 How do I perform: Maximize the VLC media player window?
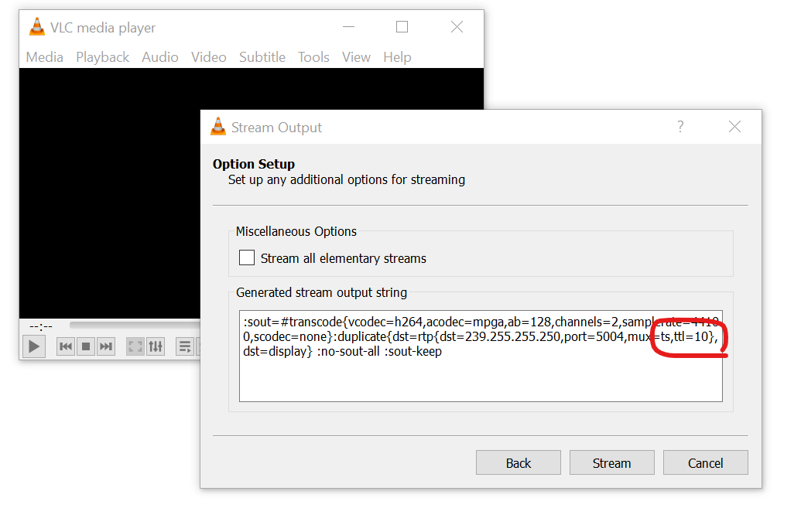(x=402, y=26)
